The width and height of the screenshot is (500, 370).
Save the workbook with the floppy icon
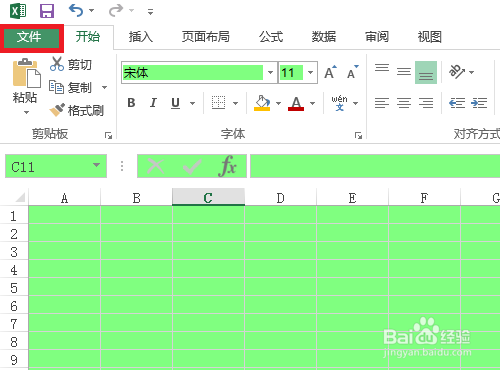pyautogui.click(x=47, y=11)
